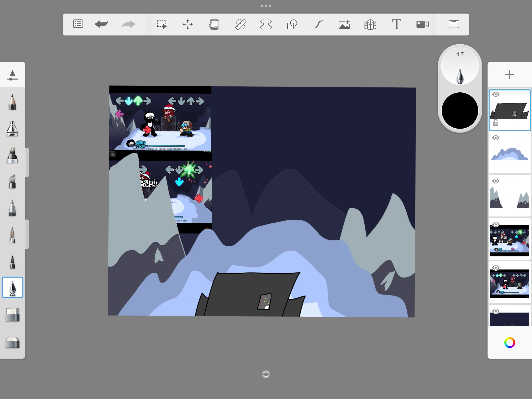
Task: Open the color wheel picker
Action: (x=510, y=342)
